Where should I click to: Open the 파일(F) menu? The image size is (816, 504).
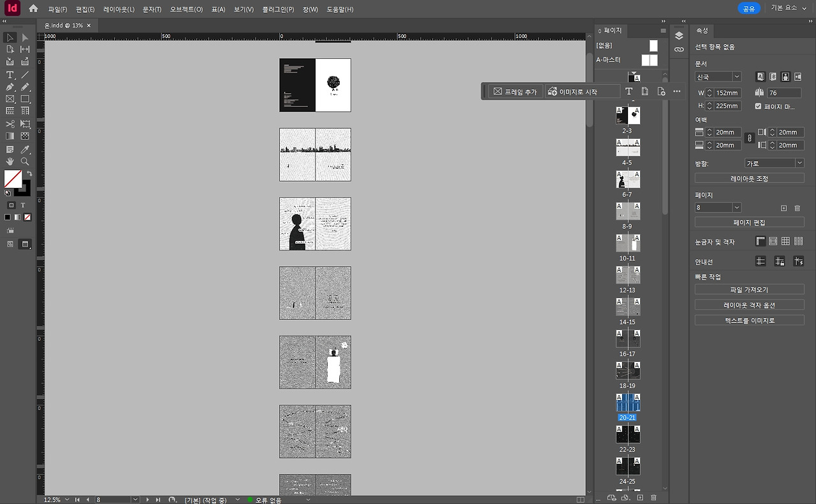point(58,10)
